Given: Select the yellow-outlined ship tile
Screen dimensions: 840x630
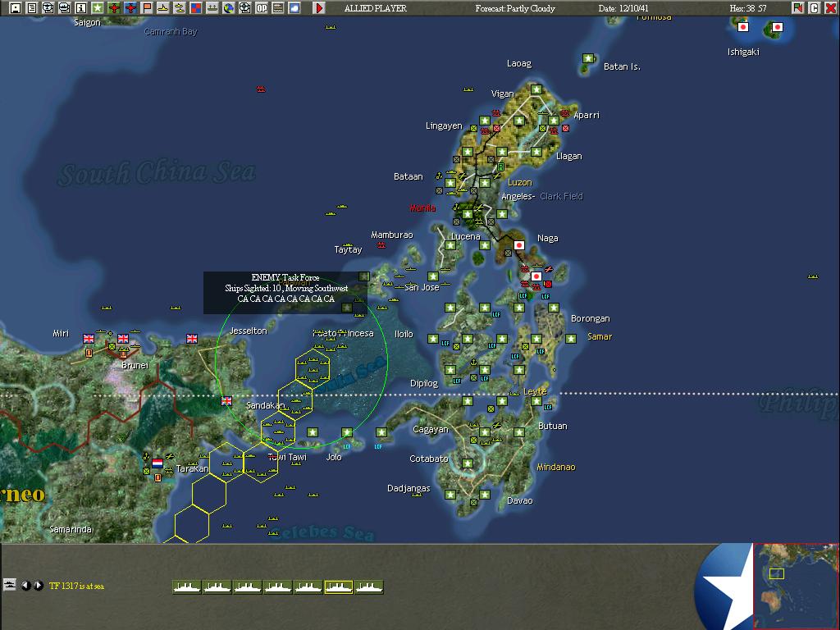Looking at the screenshot, I should [339, 587].
